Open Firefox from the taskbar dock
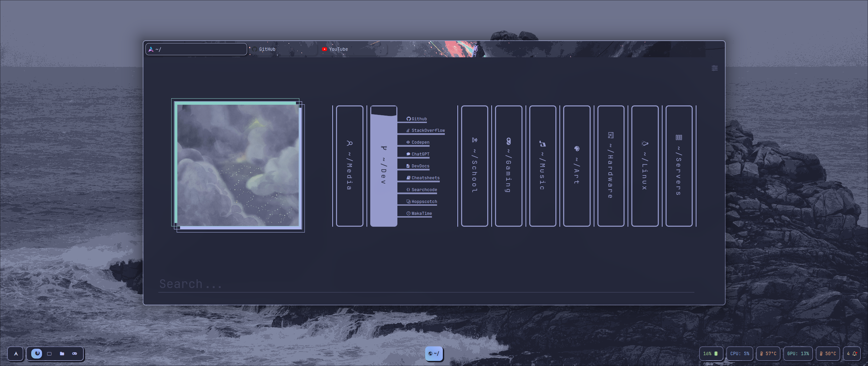Viewport: 868px width, 366px height. point(37,354)
